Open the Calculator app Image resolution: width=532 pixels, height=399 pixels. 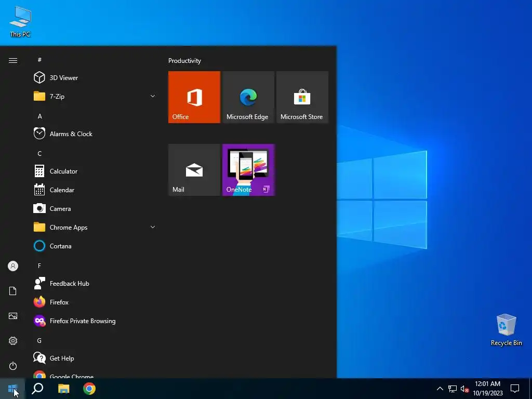click(95, 171)
